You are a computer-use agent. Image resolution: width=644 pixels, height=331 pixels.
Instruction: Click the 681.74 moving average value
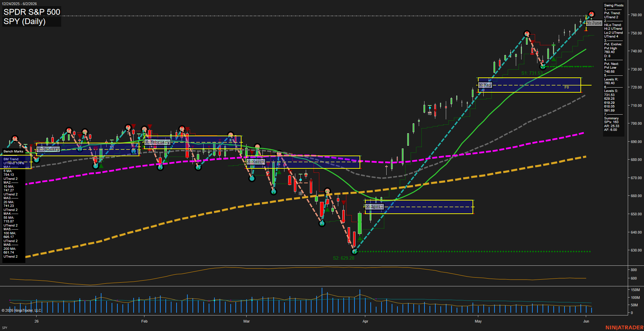[9, 253]
